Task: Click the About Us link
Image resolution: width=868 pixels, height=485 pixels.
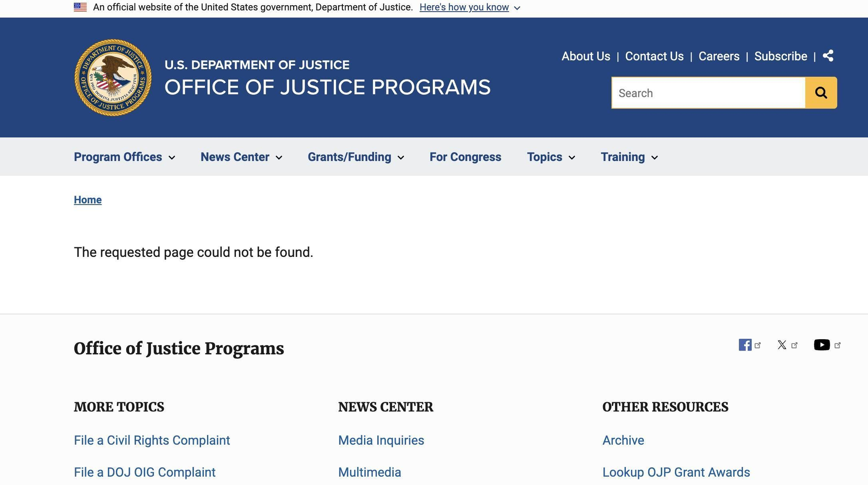Action: click(585, 56)
